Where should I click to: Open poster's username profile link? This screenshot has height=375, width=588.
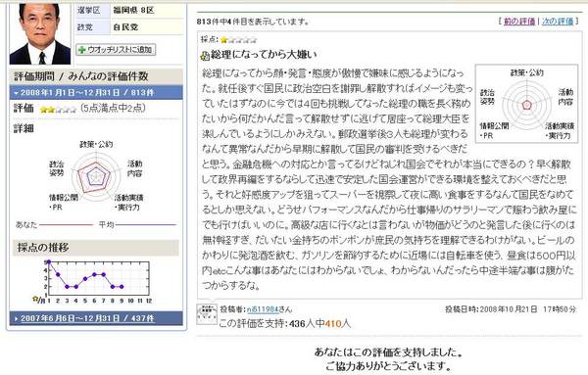262,309
